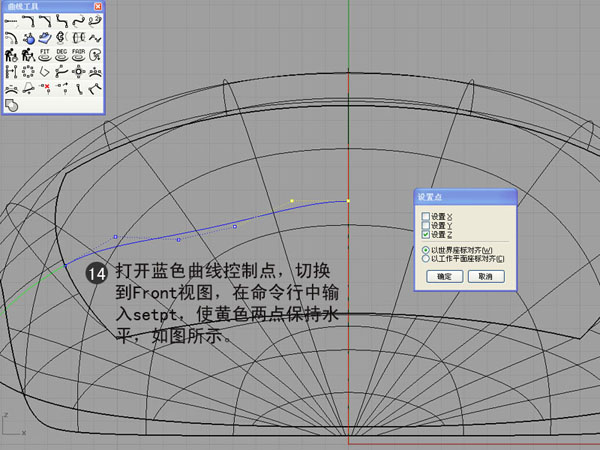600x450 pixels.
Task: Close the curve tools palette
Action: pos(98,7)
